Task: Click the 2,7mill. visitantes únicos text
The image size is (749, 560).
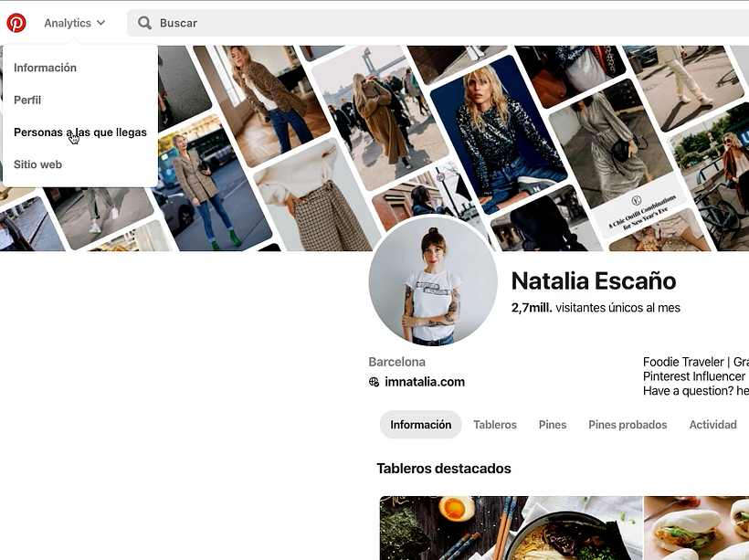Action: 596,308
